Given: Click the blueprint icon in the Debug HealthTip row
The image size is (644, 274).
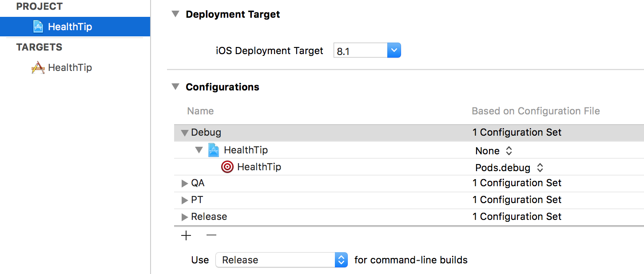Looking at the screenshot, I should (214, 150).
